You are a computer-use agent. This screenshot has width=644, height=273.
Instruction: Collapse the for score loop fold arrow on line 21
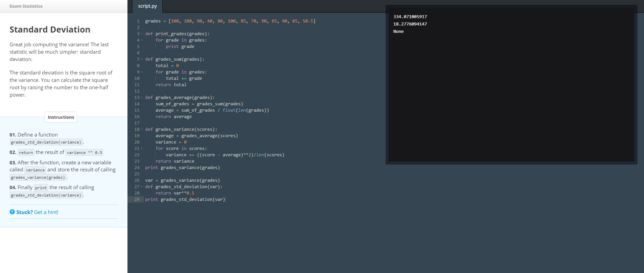[142, 149]
